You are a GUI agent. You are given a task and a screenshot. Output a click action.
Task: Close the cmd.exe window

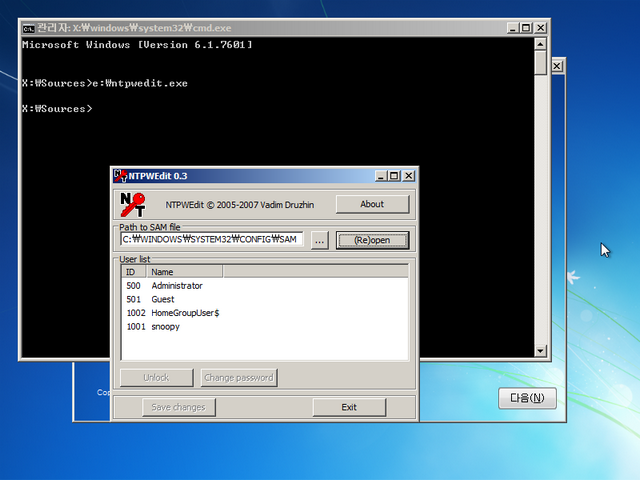540,28
